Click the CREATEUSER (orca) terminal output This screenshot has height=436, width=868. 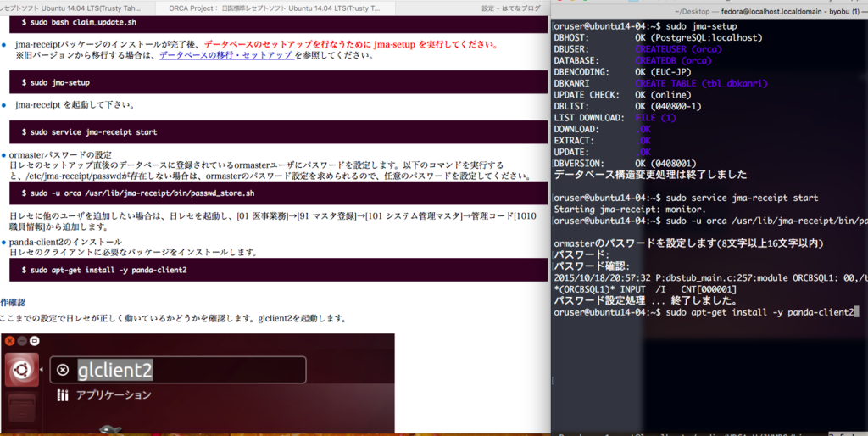[679, 49]
